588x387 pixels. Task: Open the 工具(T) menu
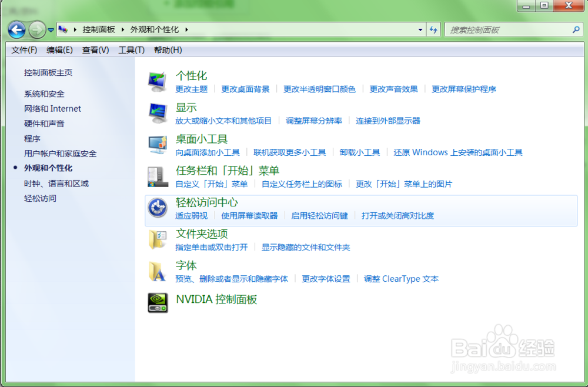pos(131,50)
